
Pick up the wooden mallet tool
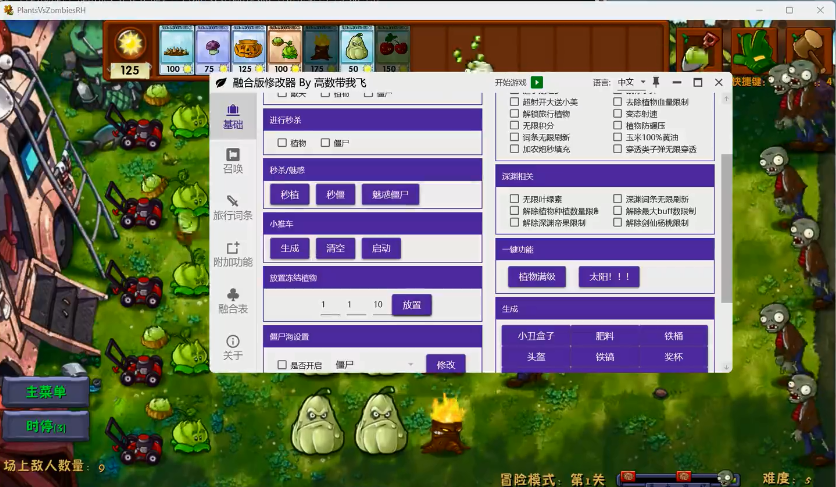(808, 50)
